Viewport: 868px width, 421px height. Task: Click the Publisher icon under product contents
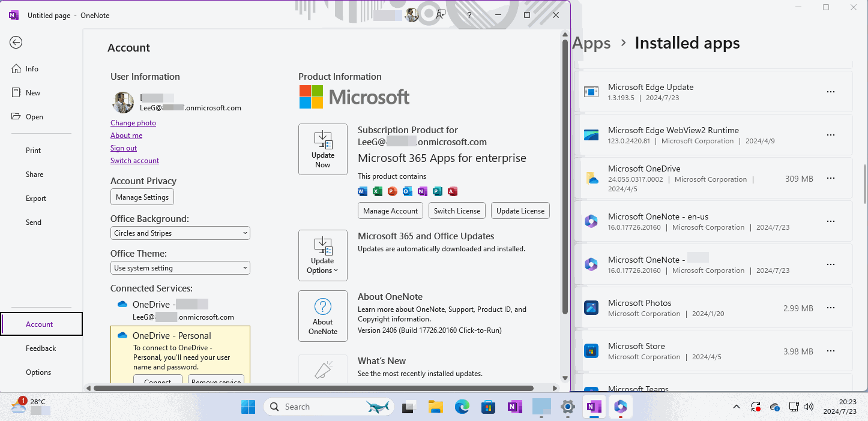438,191
